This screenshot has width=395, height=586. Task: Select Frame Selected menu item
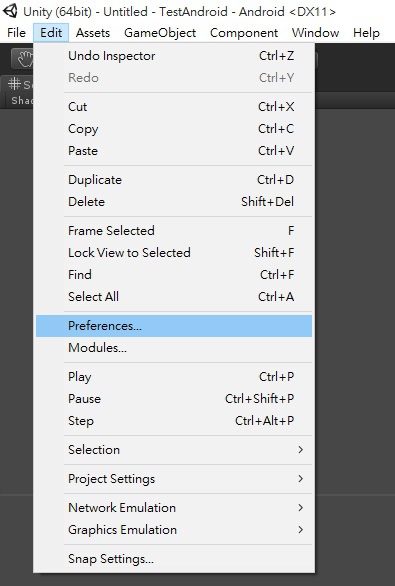point(174,231)
